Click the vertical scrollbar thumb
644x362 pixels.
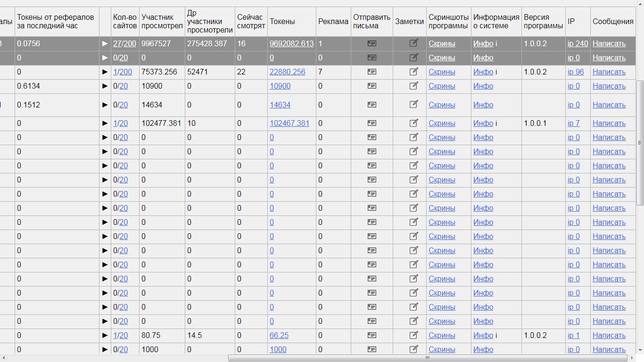tap(640, 143)
